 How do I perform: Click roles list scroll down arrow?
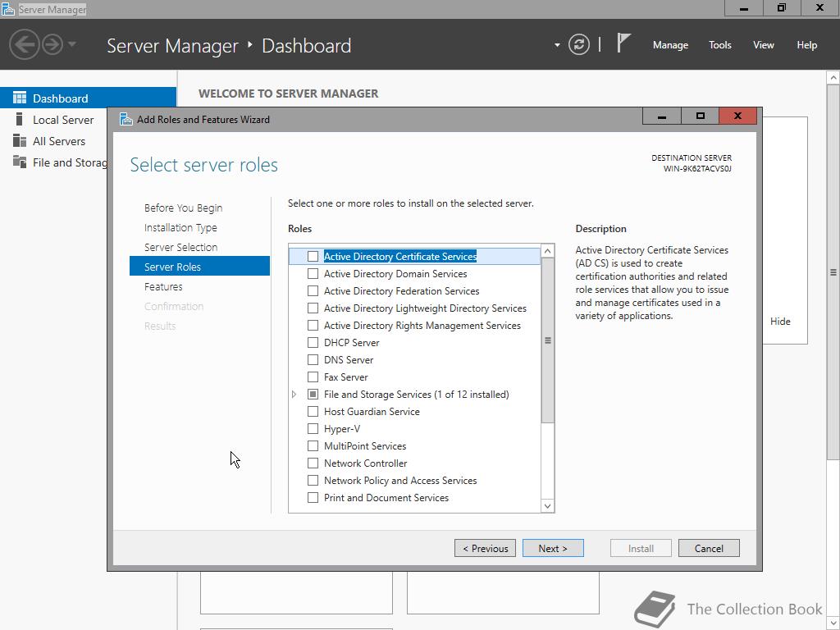[547, 505]
